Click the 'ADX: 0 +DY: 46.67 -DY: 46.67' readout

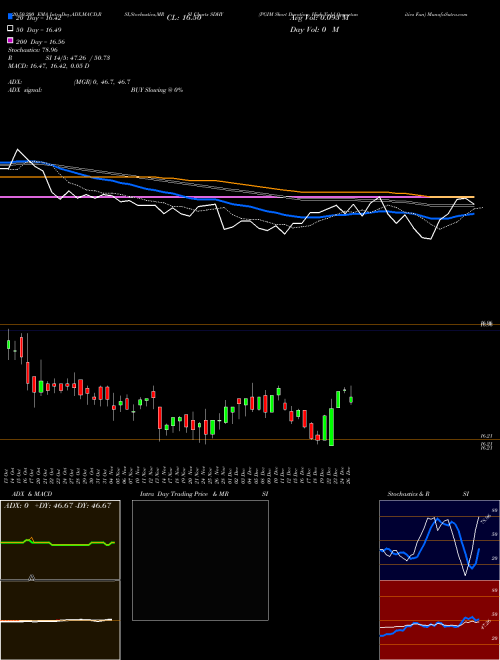(x=57, y=505)
